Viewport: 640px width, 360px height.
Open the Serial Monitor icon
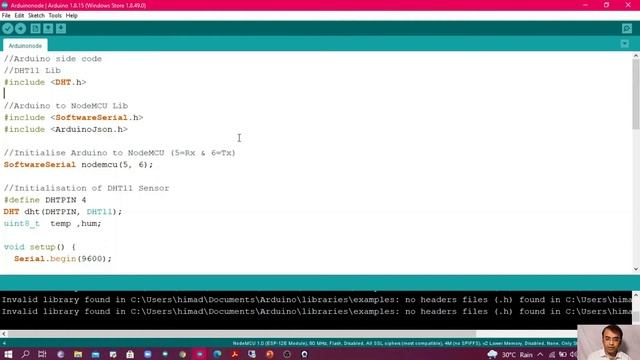point(627,29)
